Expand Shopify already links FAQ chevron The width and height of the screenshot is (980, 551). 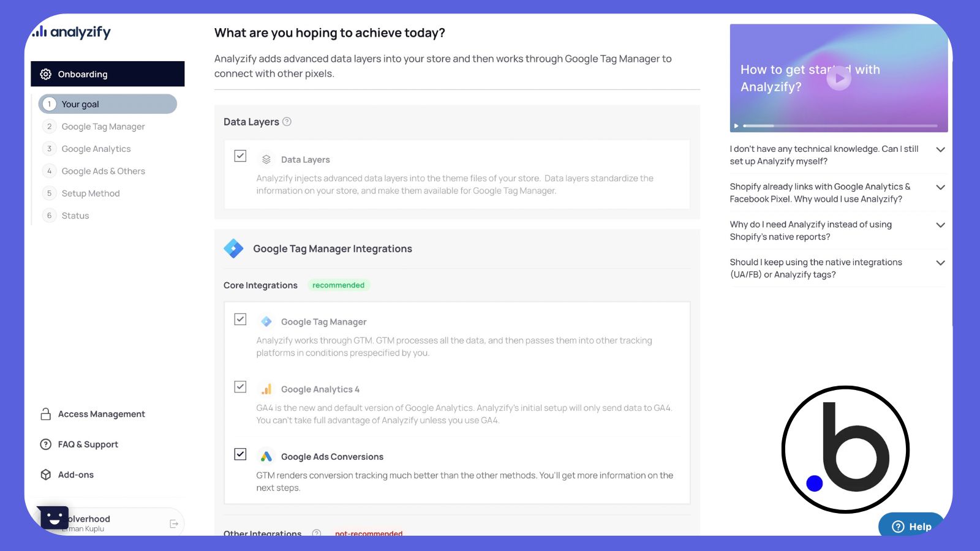(941, 187)
